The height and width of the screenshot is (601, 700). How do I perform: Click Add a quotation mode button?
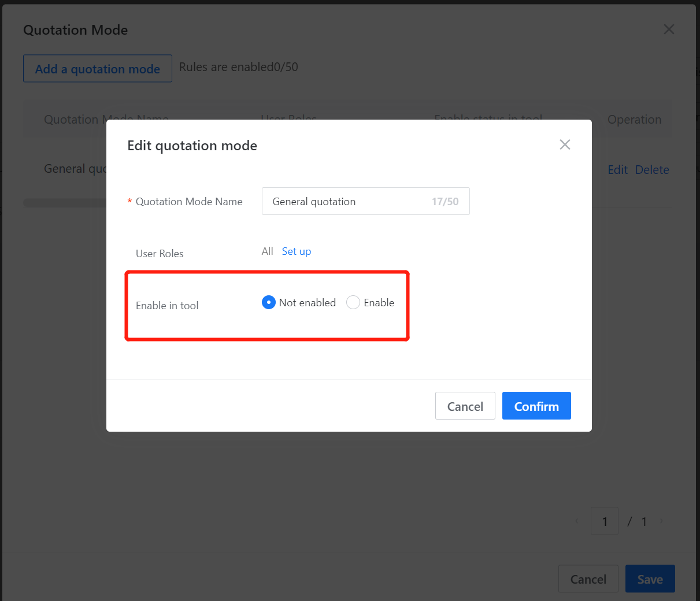coord(97,69)
